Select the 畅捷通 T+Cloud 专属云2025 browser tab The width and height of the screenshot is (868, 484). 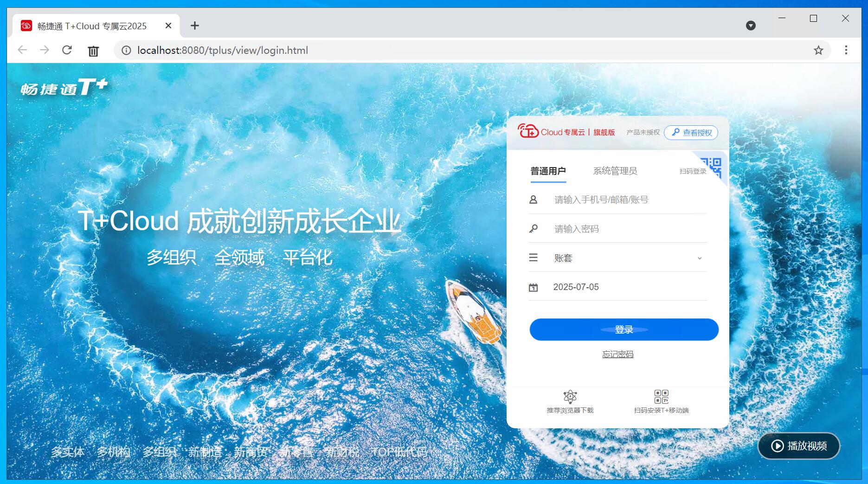click(x=96, y=26)
